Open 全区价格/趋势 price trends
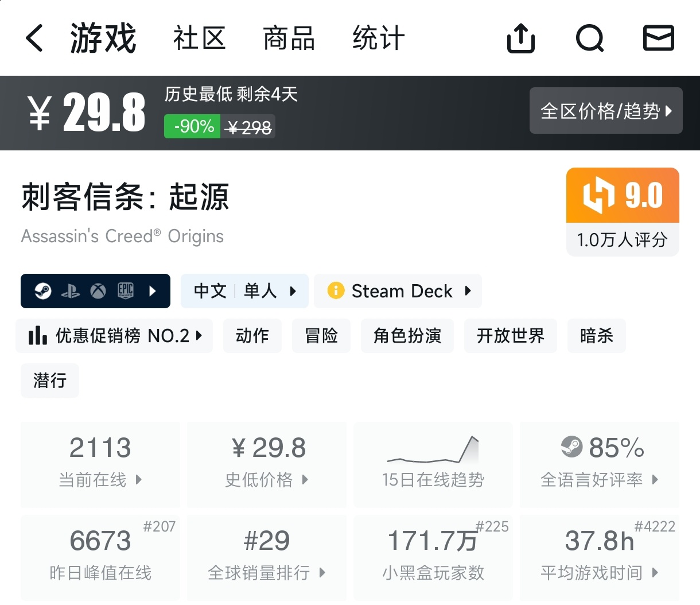The width and height of the screenshot is (700, 605). coord(605,111)
